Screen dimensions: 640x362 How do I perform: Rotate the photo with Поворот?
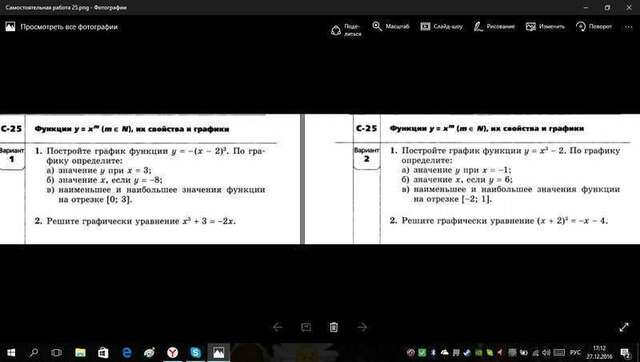click(x=594, y=27)
